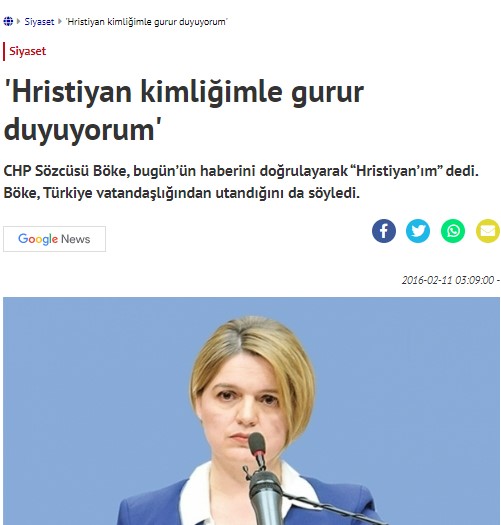
Task: Click the summary sentence starting 'CHP Sözcüsü Böke'
Action: pyautogui.click(x=241, y=171)
